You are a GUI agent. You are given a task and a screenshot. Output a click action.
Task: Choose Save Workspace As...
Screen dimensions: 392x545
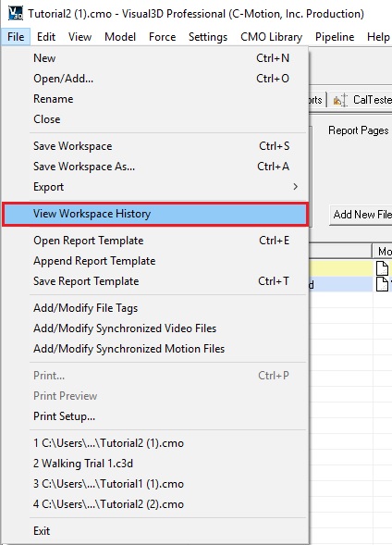click(x=155, y=167)
